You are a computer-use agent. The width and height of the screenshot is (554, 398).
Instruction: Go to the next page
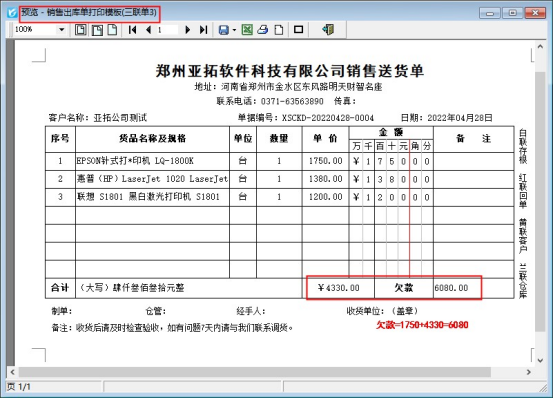(x=188, y=30)
